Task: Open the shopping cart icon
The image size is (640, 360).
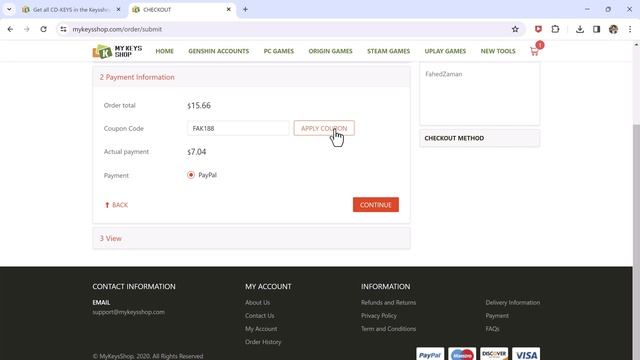Action: (534, 51)
